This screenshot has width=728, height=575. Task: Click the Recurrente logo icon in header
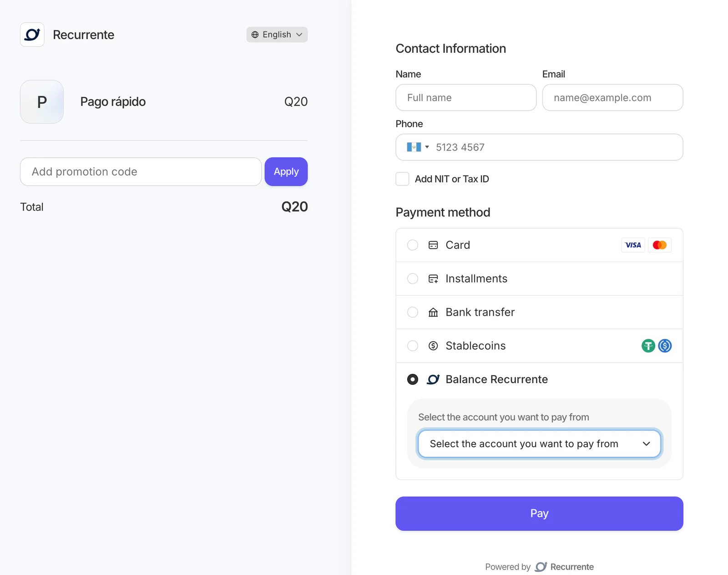[x=32, y=35]
